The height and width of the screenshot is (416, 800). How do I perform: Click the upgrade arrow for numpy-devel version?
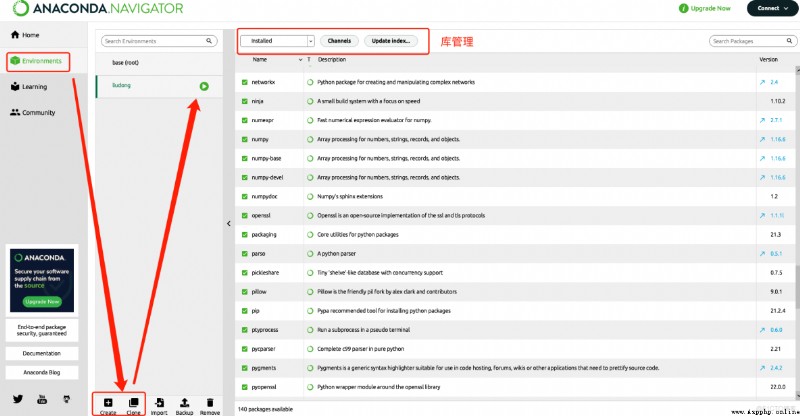[762, 178]
